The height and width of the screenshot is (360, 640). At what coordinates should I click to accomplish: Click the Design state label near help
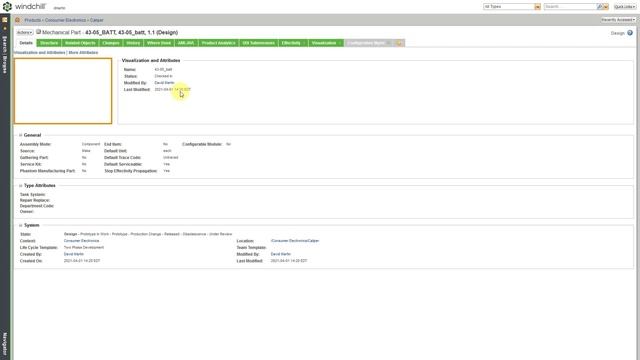[618, 33]
